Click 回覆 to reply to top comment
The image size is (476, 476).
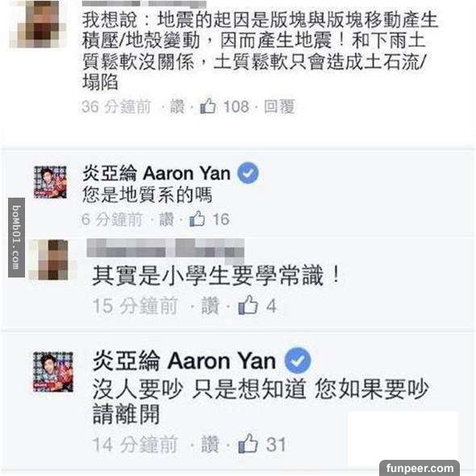(x=279, y=106)
